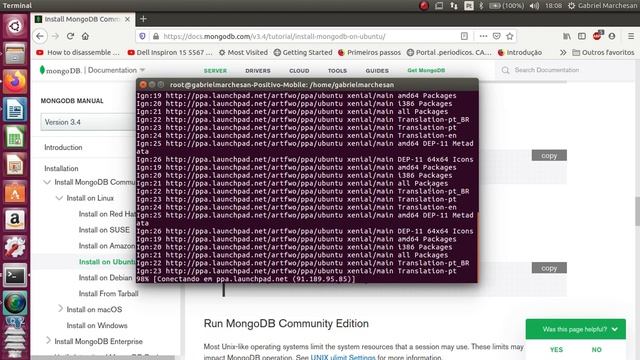
Task: Click the mongoDB logo
Action: tap(60, 70)
